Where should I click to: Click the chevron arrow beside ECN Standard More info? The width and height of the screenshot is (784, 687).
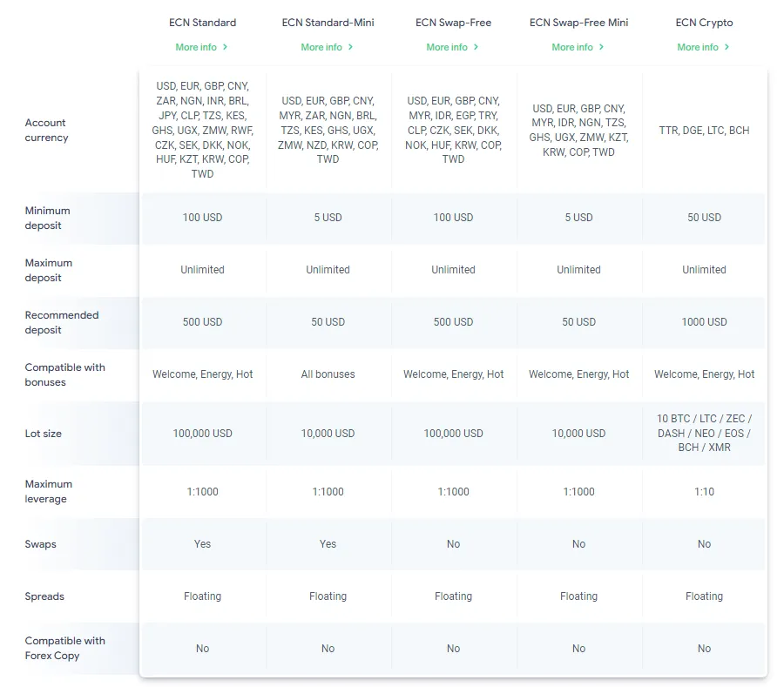(226, 47)
